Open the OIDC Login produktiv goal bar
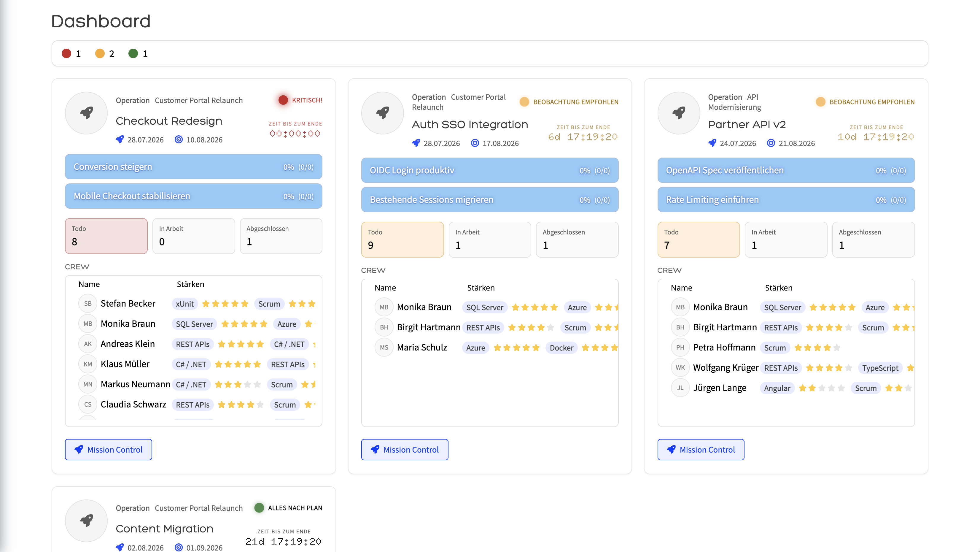This screenshot has width=980, height=552. coord(490,170)
